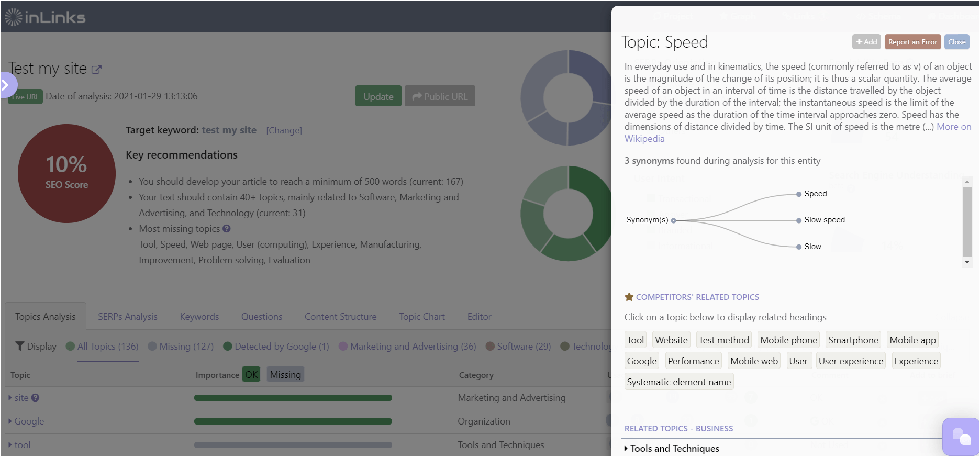Click the inLinks logo
Screen dimensions: 980x457
(x=45, y=17)
